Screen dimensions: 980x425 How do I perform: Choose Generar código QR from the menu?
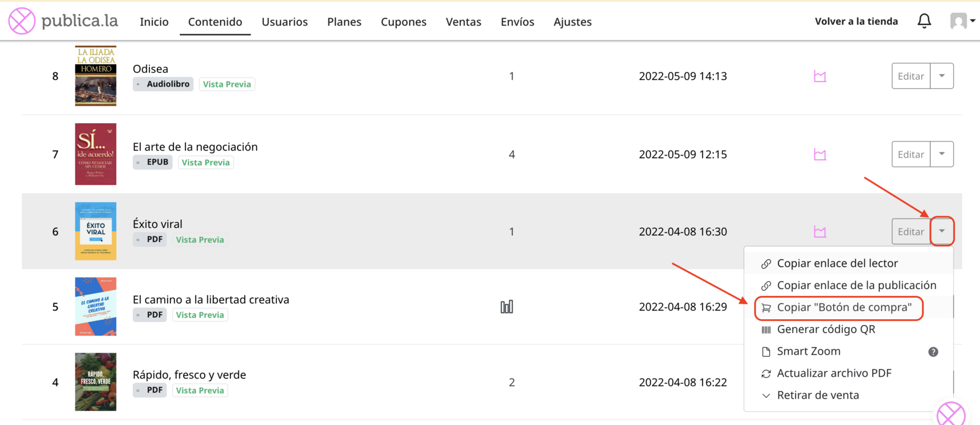[826, 329]
